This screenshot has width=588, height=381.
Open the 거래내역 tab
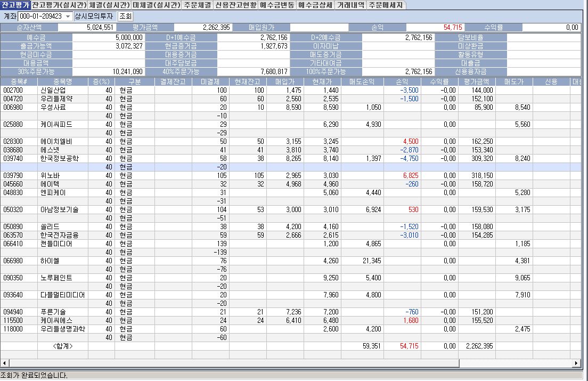pyautogui.click(x=351, y=5)
